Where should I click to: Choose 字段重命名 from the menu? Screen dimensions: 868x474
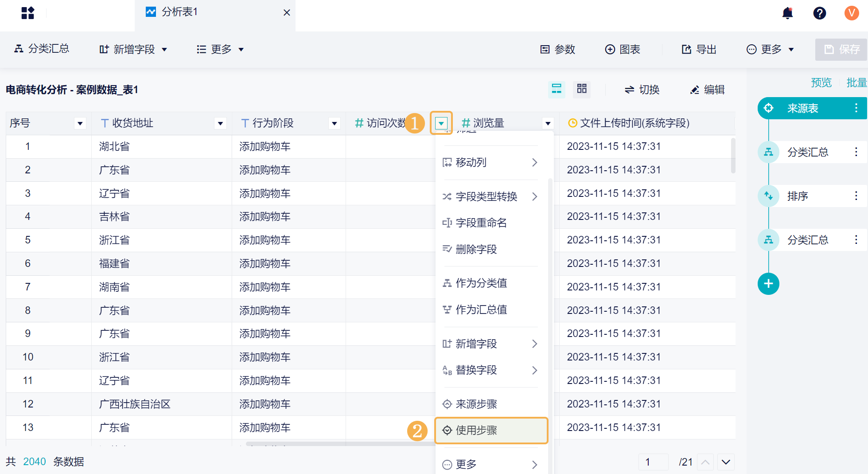[x=490, y=223]
